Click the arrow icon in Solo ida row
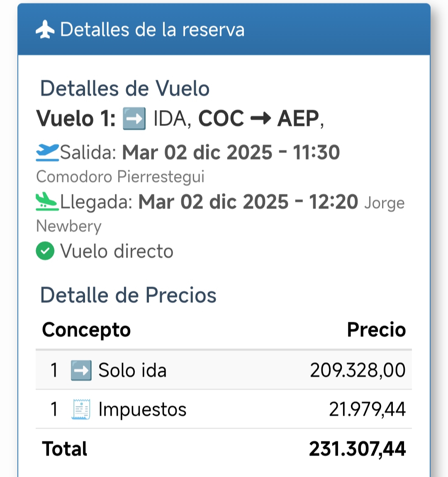 tap(81, 370)
